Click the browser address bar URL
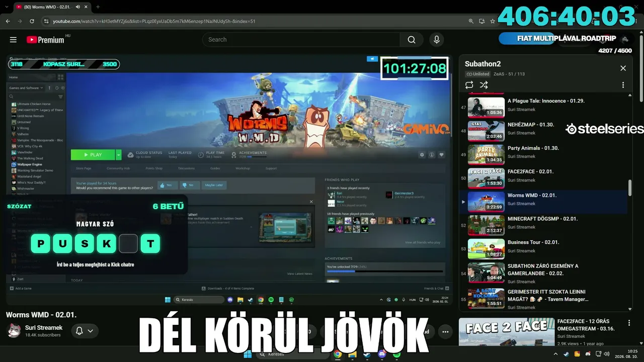The height and width of the screenshot is (362, 644). point(154,21)
